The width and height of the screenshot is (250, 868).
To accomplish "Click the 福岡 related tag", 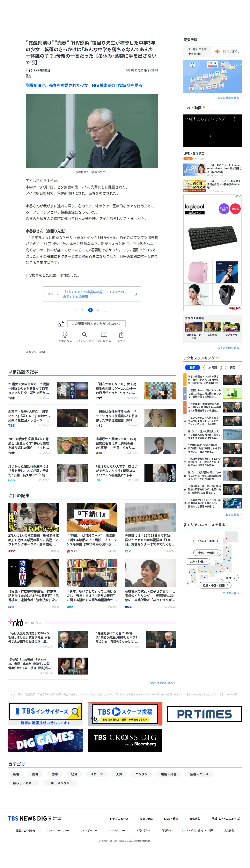I will [42, 352].
